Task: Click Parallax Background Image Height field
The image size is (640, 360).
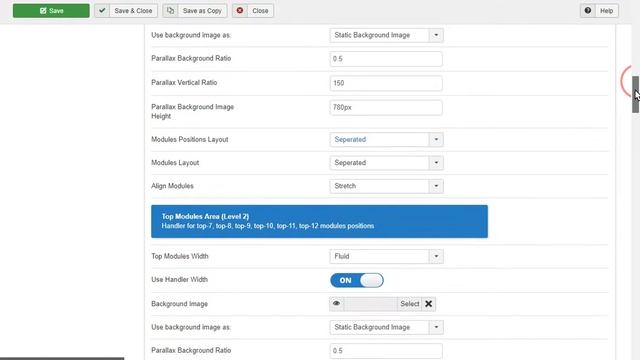Action: (x=386, y=107)
